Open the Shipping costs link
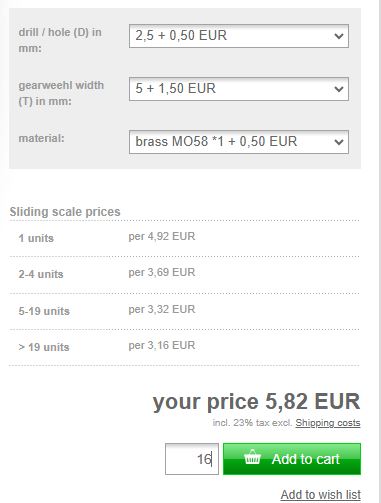Screen dimensions: 381x503 tap(328, 423)
